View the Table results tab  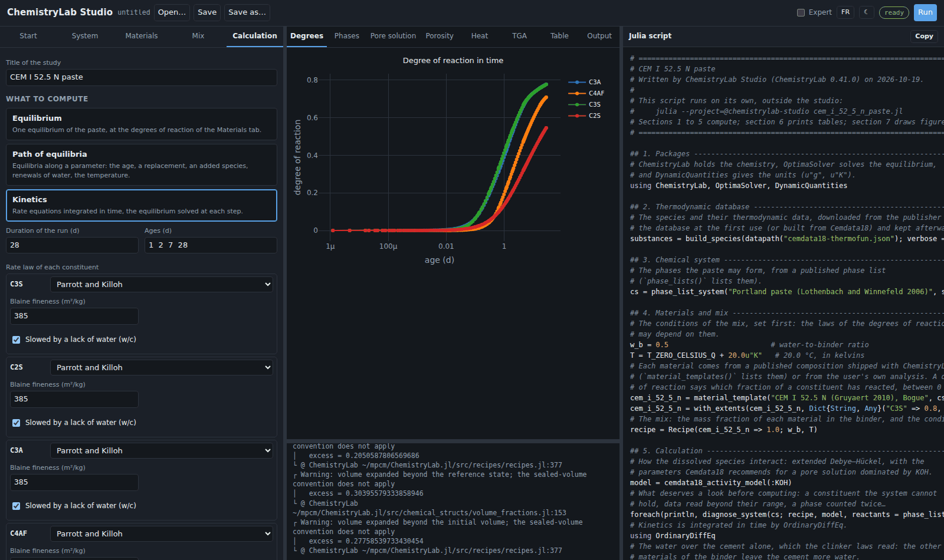[x=559, y=36]
